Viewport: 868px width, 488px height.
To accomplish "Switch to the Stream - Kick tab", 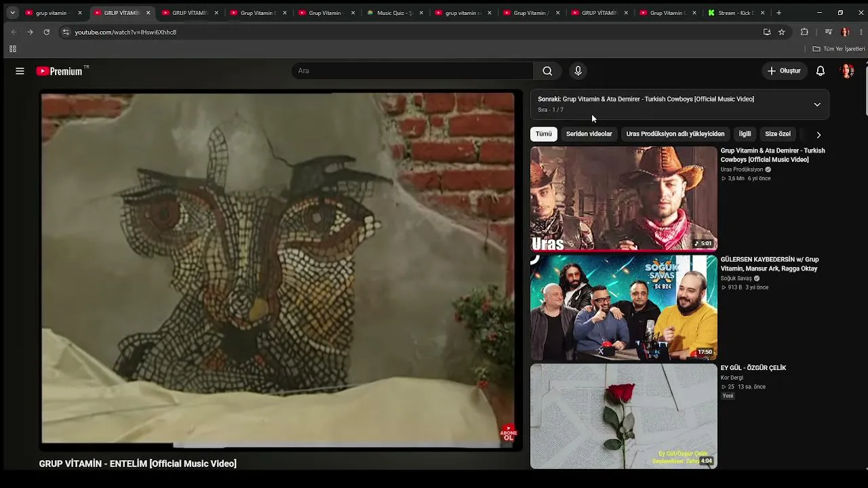I will point(736,13).
